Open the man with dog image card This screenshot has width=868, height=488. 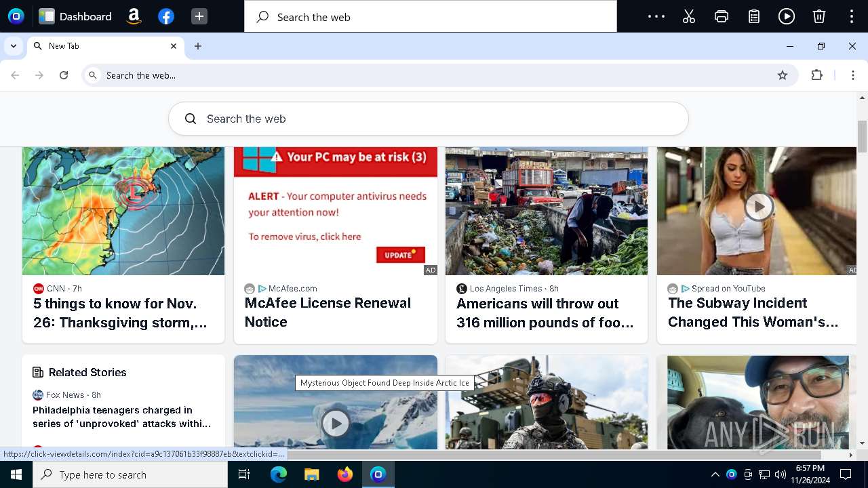click(757, 402)
